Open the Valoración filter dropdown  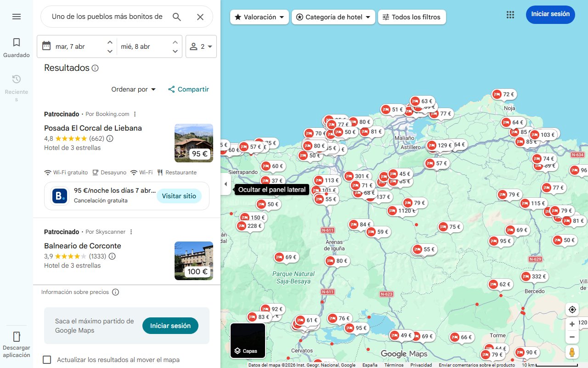[259, 17]
